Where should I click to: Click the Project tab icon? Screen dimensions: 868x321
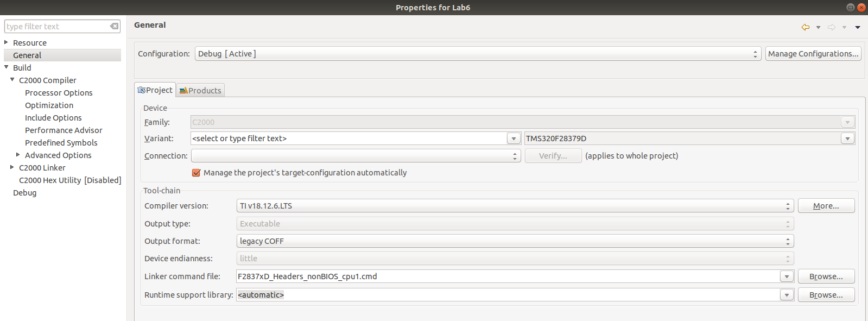141,90
